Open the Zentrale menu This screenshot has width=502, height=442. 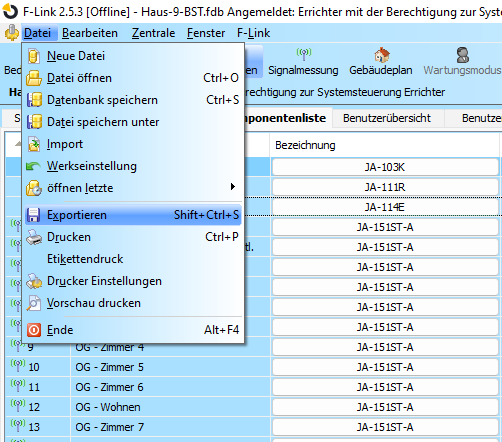(x=153, y=33)
